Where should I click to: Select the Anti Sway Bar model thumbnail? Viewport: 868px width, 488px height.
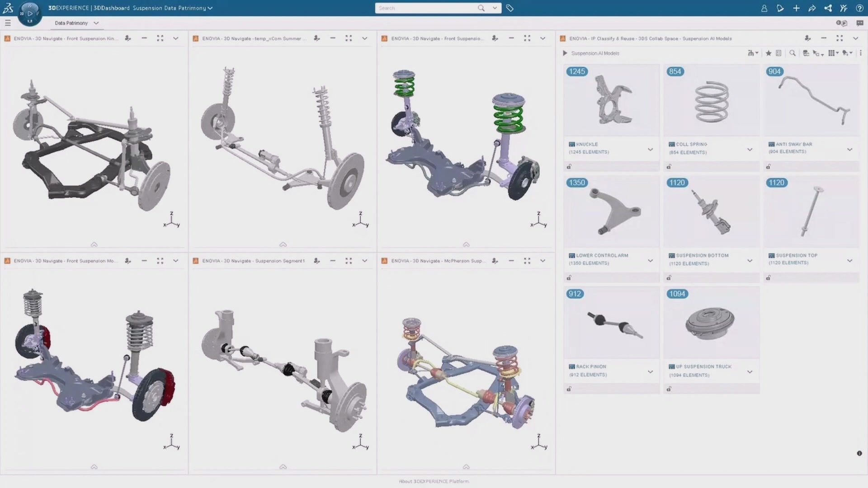coord(811,100)
